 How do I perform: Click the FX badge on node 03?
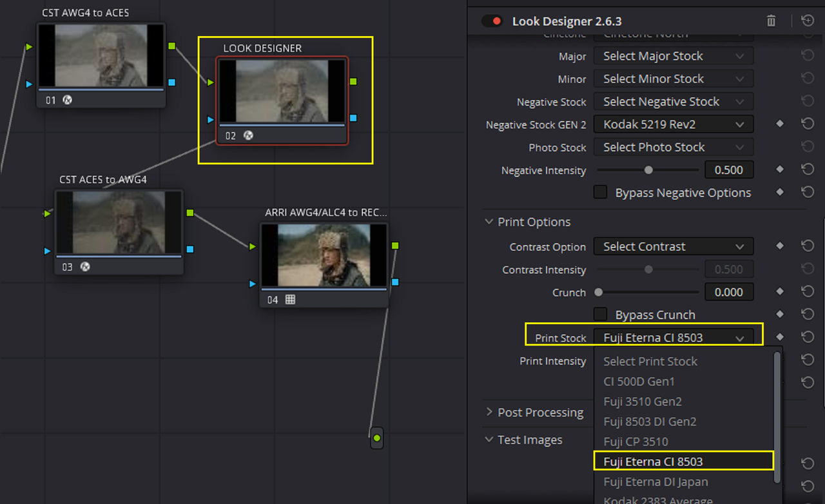[84, 267]
